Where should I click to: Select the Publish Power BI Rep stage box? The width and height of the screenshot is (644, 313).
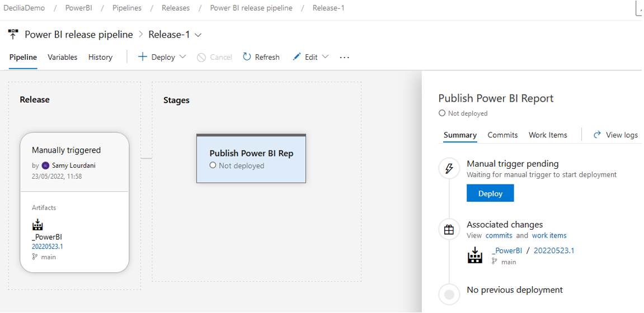pyautogui.click(x=251, y=158)
